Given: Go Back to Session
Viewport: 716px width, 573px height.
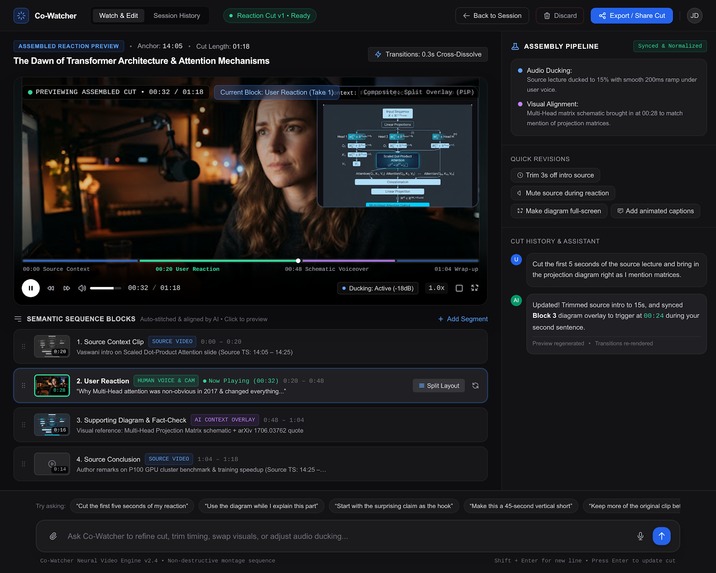Looking at the screenshot, I should click(x=492, y=16).
